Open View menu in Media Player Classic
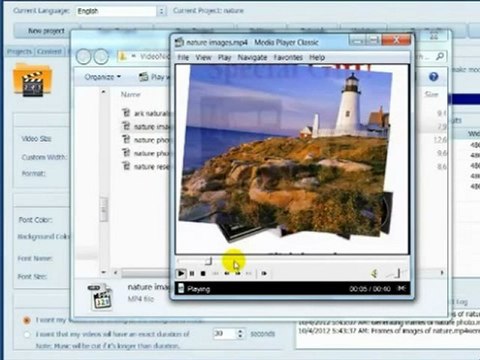Screen dimensions: 480x360 203,57
